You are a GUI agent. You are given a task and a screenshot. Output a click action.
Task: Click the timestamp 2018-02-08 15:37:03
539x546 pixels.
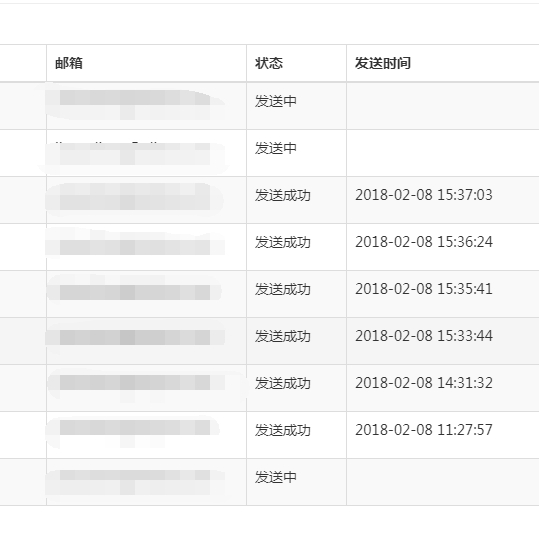click(x=424, y=195)
